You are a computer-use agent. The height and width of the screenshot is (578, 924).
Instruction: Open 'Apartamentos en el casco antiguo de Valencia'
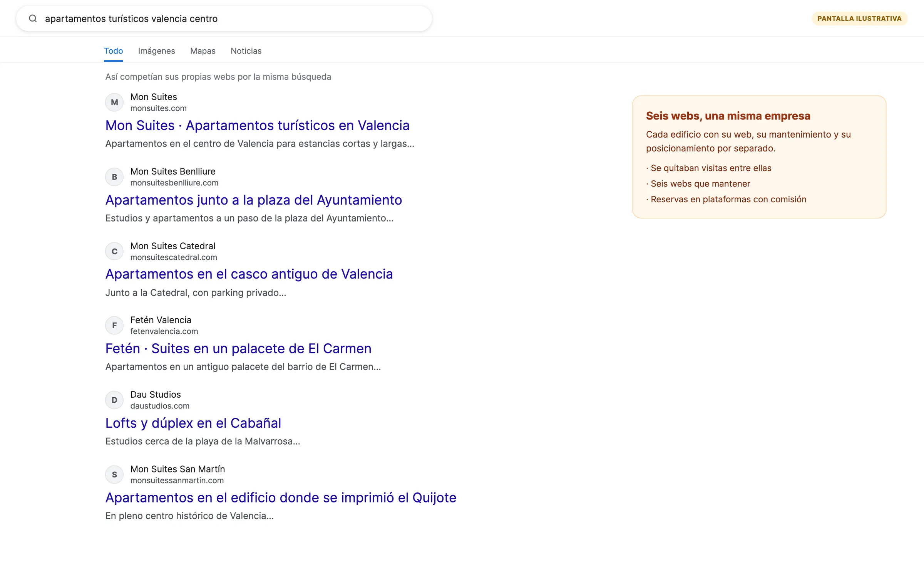click(x=249, y=274)
